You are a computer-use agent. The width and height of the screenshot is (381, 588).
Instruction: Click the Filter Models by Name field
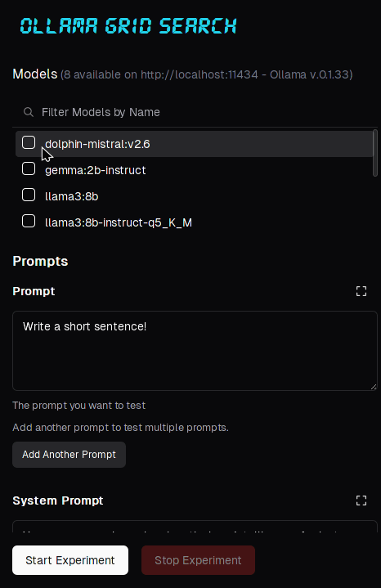195,112
